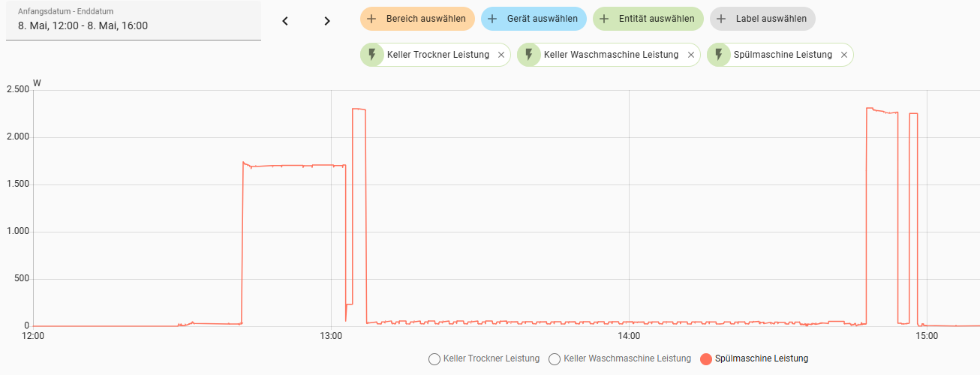Remove Keller Waschmaschine Leistung chip
The height and width of the screenshot is (375, 980).
click(x=691, y=55)
